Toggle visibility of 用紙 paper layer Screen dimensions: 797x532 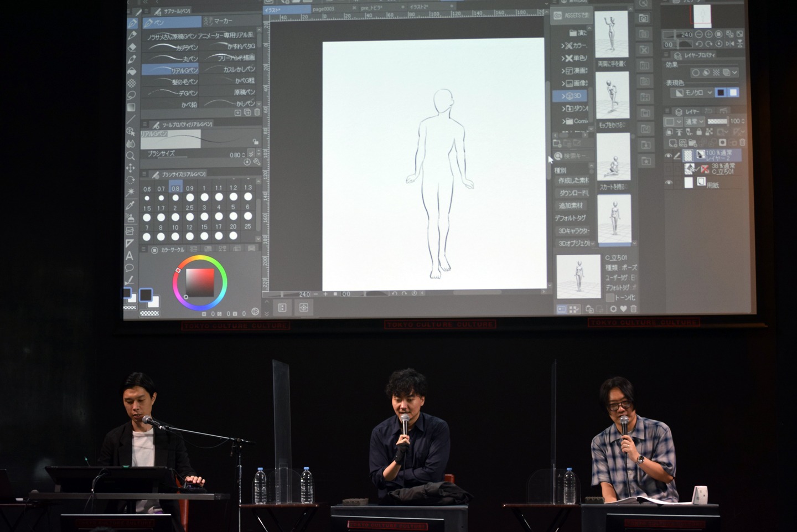point(669,182)
